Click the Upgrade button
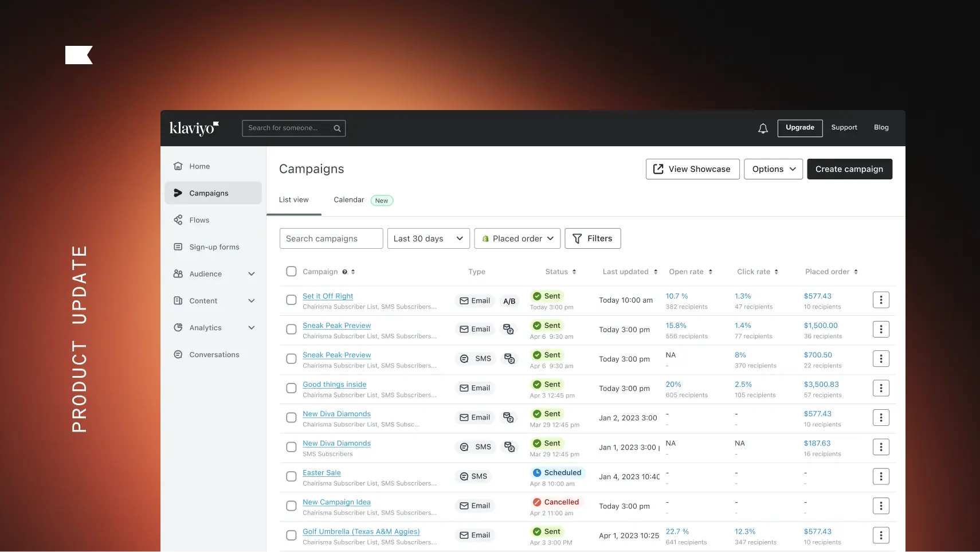The height and width of the screenshot is (552, 980). [800, 128]
